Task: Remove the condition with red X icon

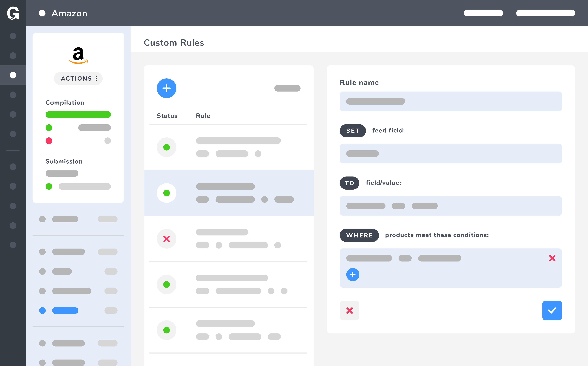Action: click(x=552, y=258)
